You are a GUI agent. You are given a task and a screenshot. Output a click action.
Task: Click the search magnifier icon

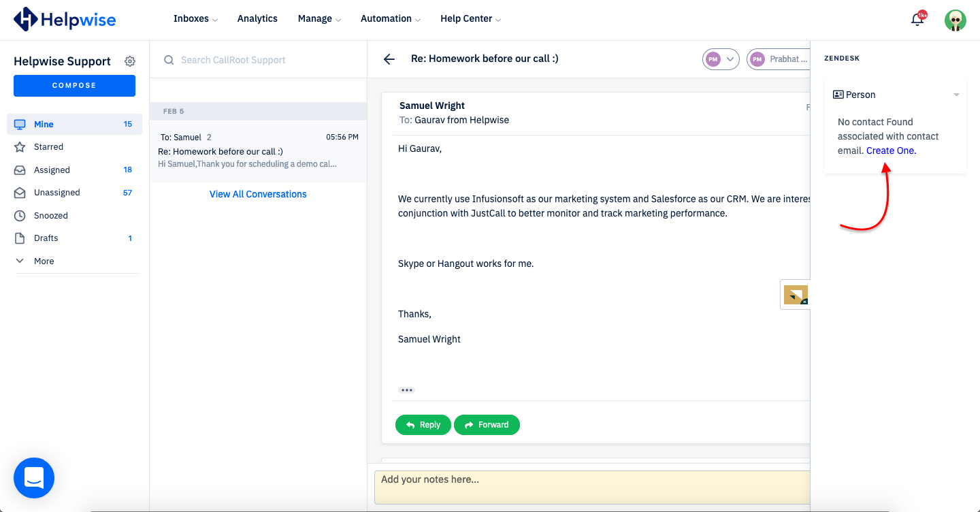point(169,60)
